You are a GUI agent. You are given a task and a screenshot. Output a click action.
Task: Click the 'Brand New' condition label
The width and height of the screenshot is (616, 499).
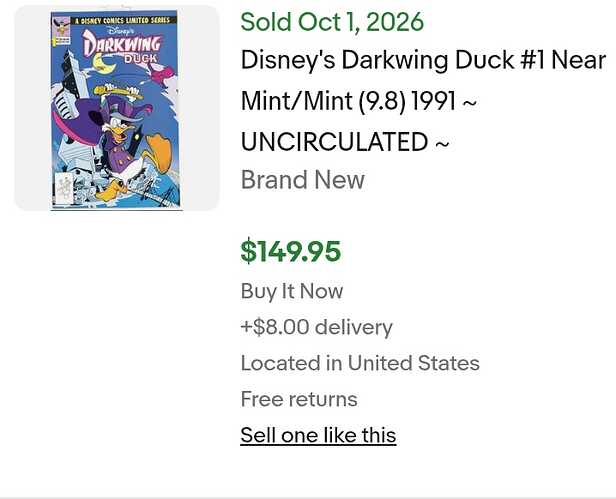(x=302, y=180)
